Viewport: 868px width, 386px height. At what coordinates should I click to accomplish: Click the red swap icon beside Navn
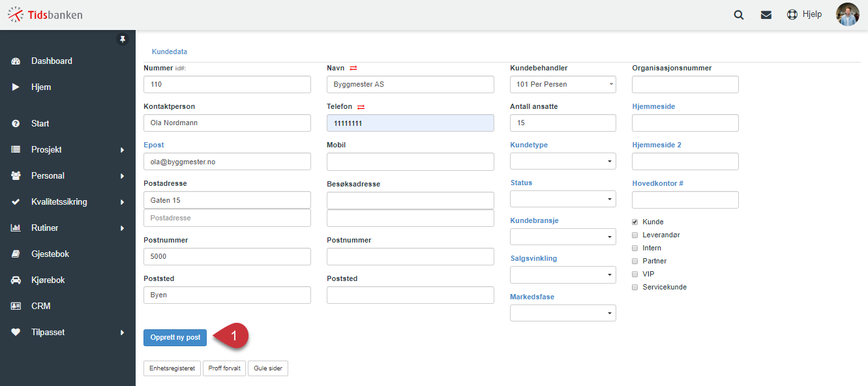(353, 68)
